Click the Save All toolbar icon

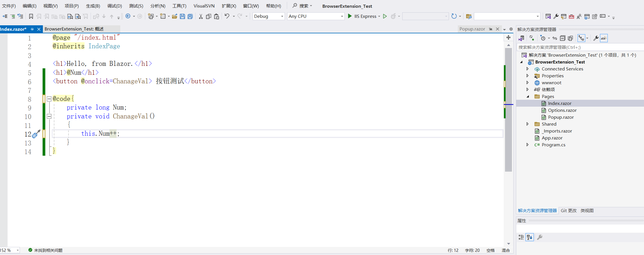(x=190, y=16)
